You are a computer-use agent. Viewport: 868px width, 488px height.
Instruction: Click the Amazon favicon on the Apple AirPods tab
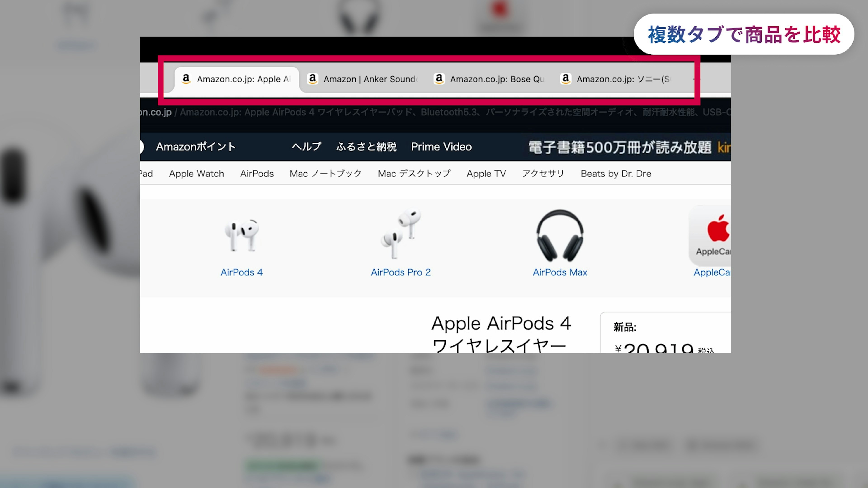186,79
